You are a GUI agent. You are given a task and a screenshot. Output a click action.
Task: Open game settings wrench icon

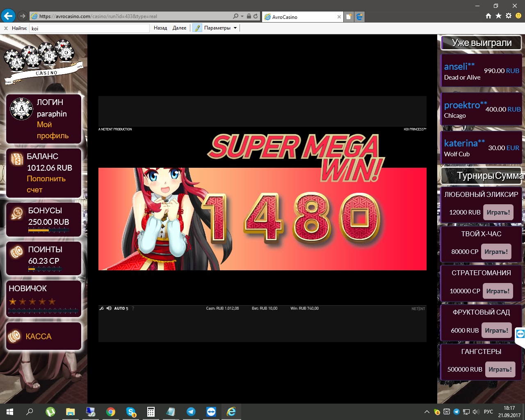click(x=102, y=308)
